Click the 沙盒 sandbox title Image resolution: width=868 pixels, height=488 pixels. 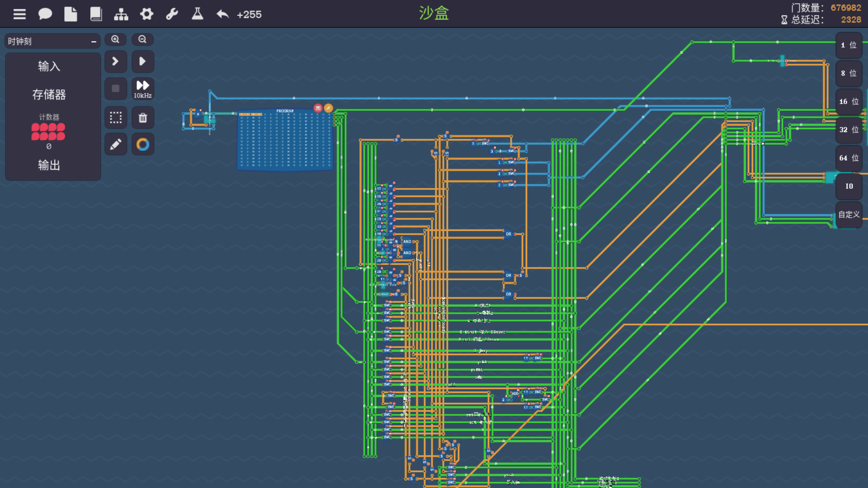click(x=434, y=13)
